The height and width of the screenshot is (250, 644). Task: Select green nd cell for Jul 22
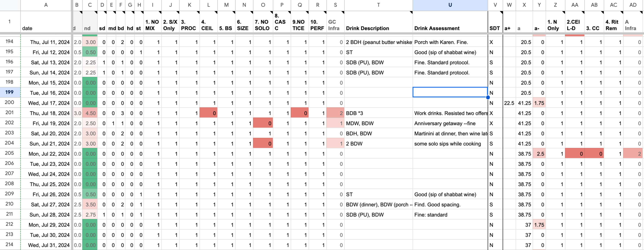point(90,154)
